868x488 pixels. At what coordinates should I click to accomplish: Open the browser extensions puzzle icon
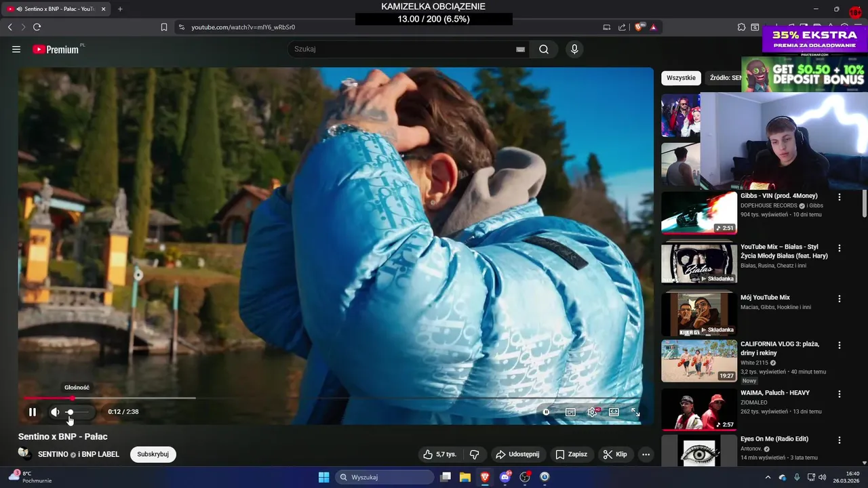(741, 27)
